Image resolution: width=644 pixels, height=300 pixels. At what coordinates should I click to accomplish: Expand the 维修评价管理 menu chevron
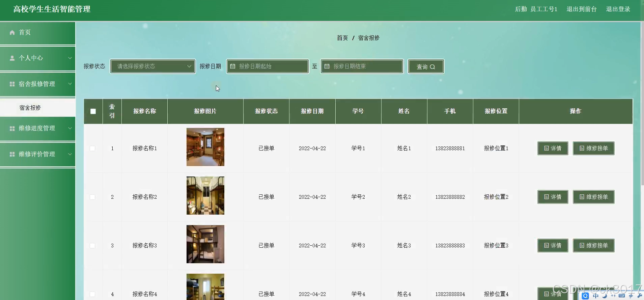70,154
